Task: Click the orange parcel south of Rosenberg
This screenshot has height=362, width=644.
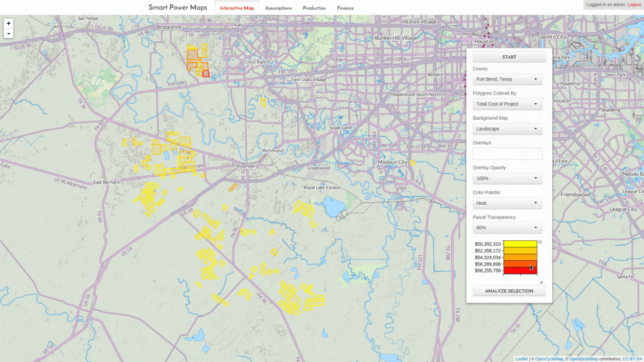Action: (233, 187)
